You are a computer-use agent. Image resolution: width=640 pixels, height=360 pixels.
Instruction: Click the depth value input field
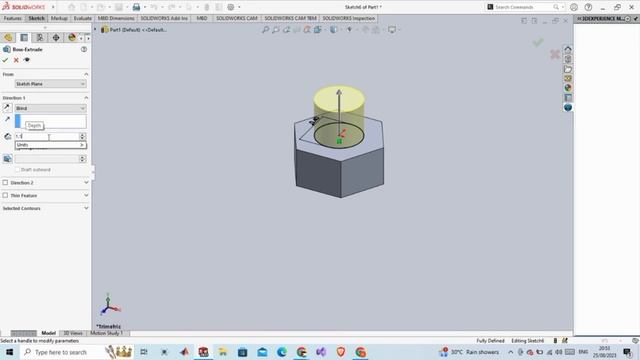47,136
